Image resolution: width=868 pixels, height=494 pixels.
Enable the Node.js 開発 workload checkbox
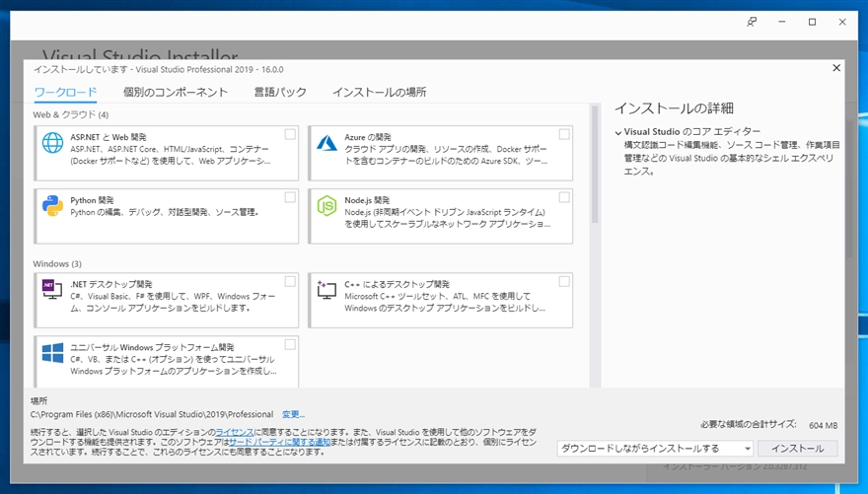point(564,197)
